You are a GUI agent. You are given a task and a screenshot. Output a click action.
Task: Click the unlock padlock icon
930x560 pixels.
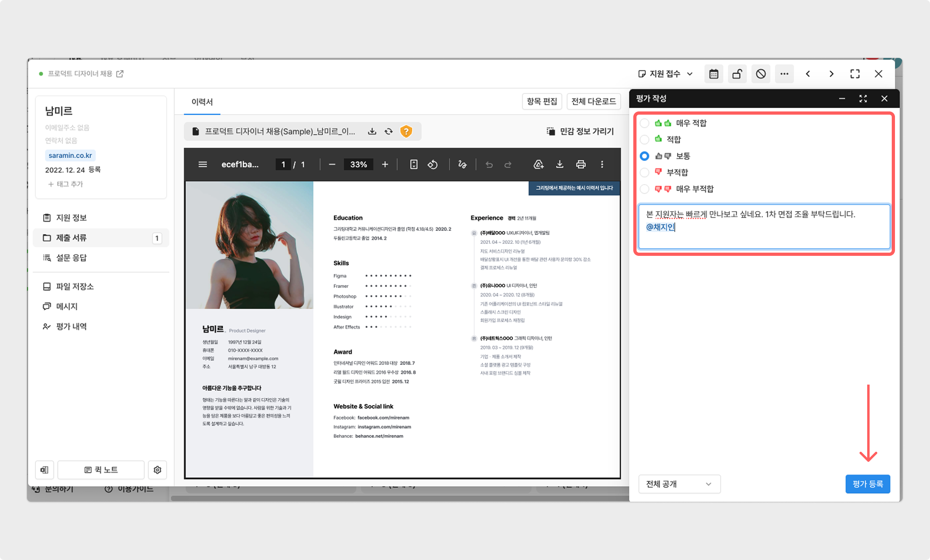(737, 74)
